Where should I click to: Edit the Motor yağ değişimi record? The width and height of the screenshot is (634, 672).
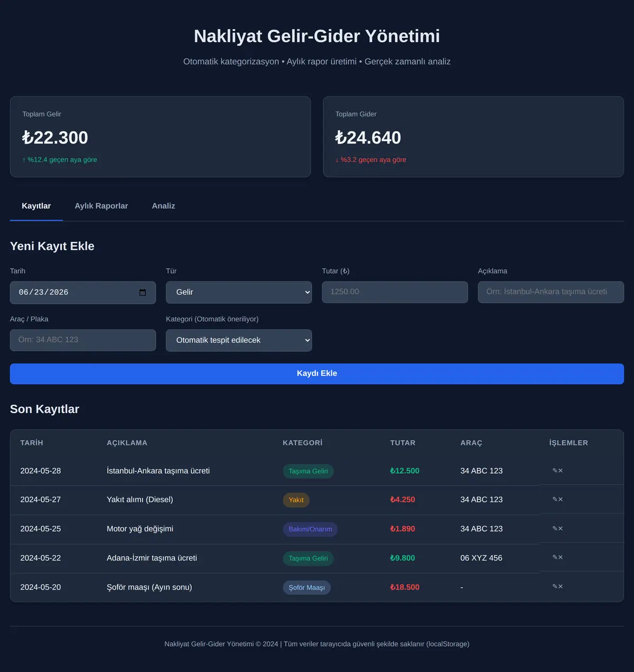[555, 528]
